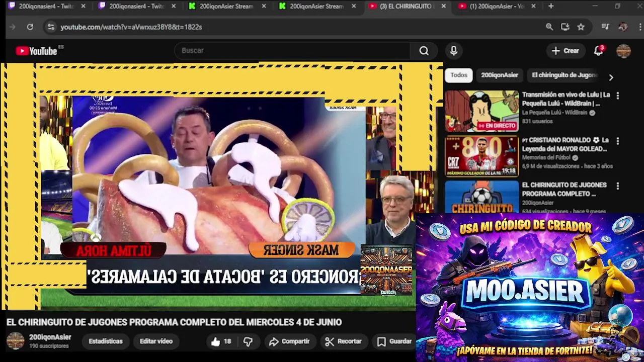
Task: Open EL CHIRINGUITO DE JUGONES PROGRAMA COMPLETO suggestion
Action: [x=565, y=190]
